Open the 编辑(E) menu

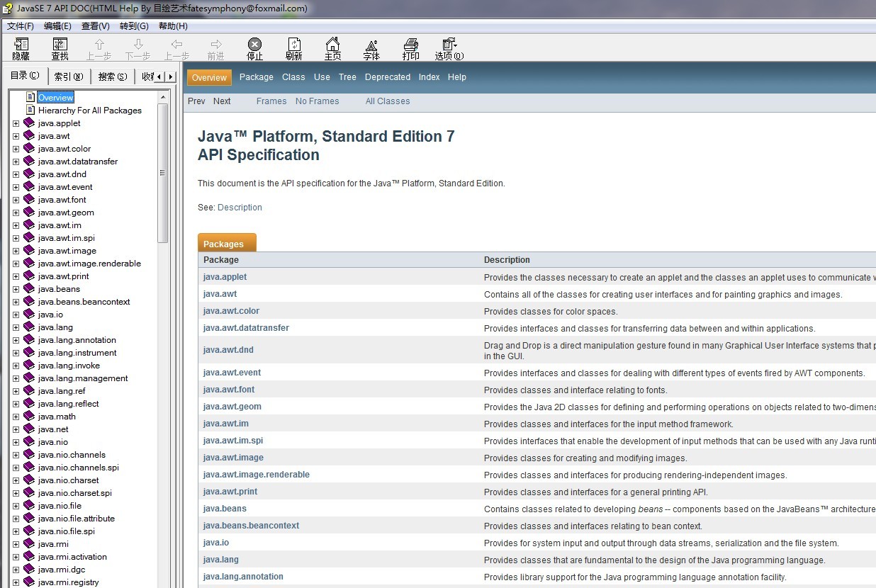click(57, 26)
